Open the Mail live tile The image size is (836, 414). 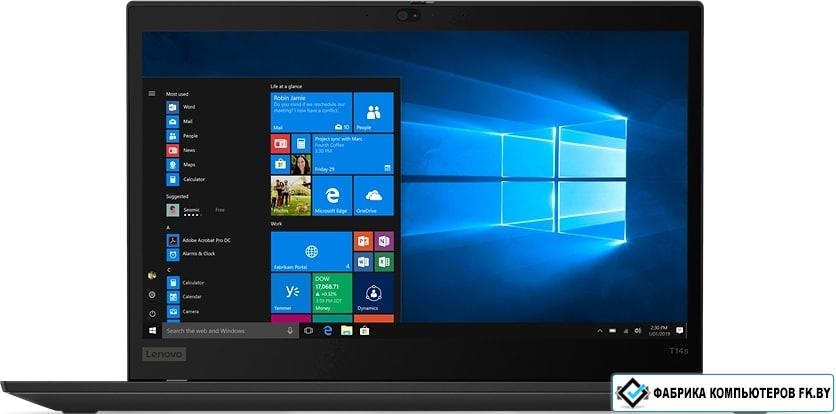311,112
